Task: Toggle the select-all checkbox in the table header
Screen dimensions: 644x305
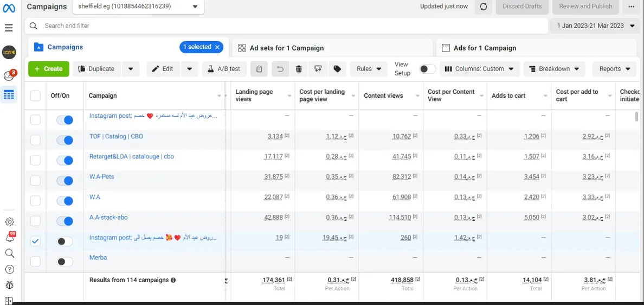Action: [x=36, y=96]
